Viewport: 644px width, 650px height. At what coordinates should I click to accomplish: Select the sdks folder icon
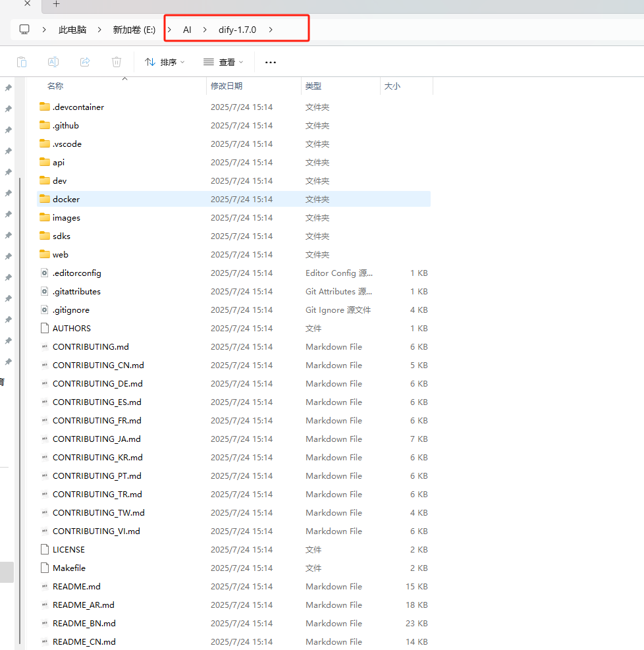click(x=45, y=236)
